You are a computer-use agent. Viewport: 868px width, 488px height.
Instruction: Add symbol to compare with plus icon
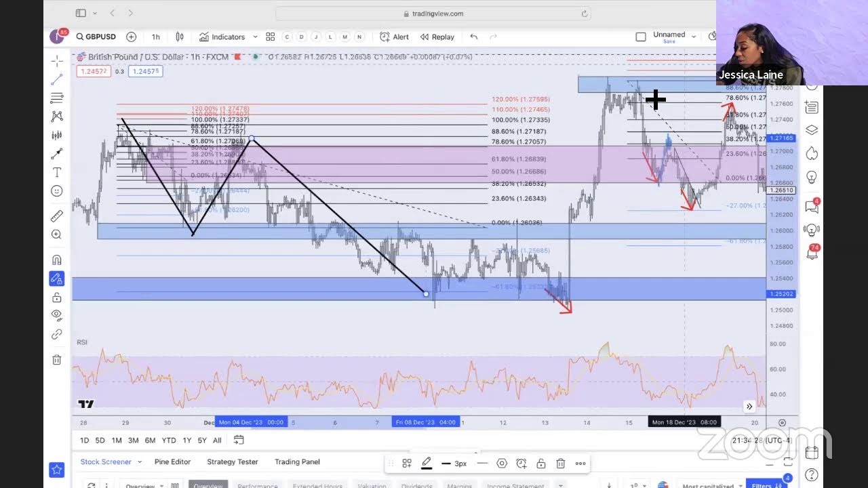[x=131, y=37]
